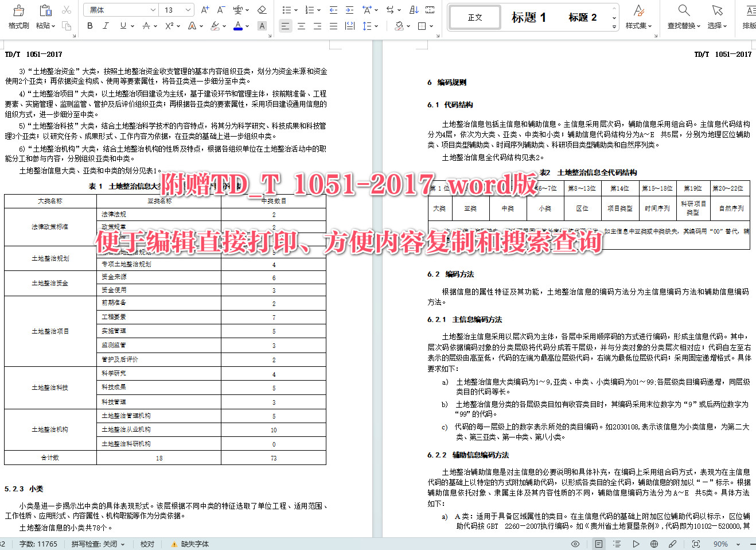Apply superscript formatting with the X² icon

click(x=168, y=26)
